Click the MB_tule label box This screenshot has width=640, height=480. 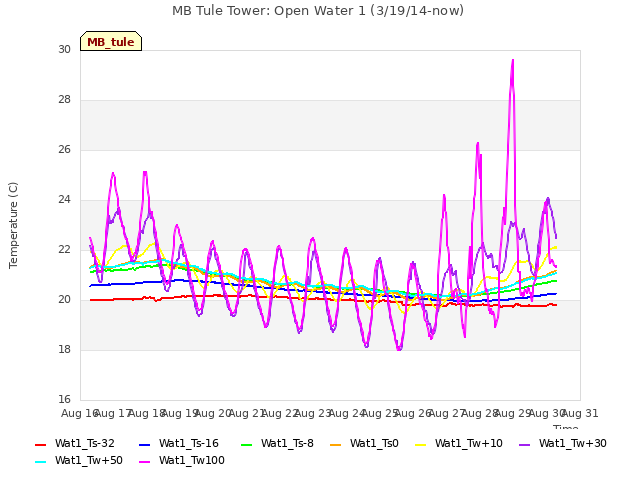tap(111, 41)
